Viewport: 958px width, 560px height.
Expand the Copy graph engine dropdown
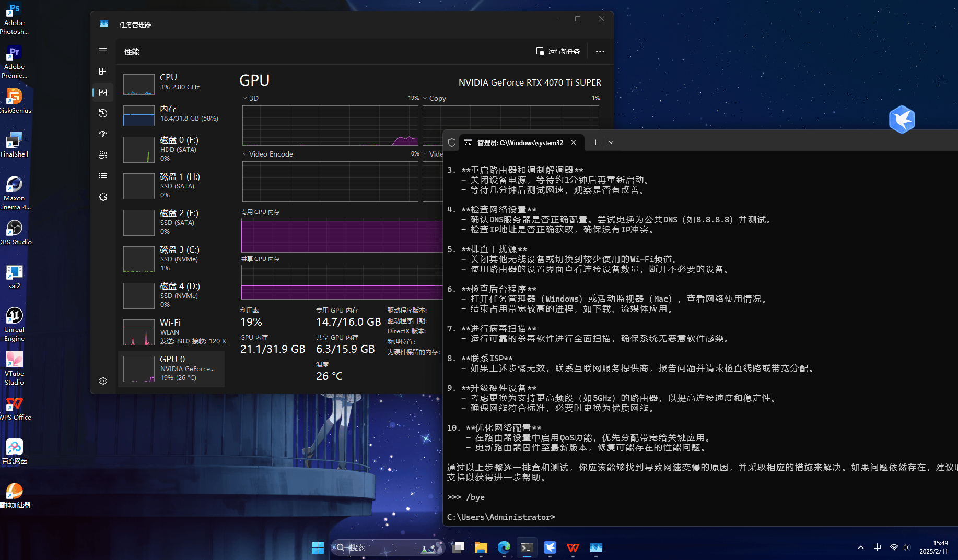tap(425, 98)
